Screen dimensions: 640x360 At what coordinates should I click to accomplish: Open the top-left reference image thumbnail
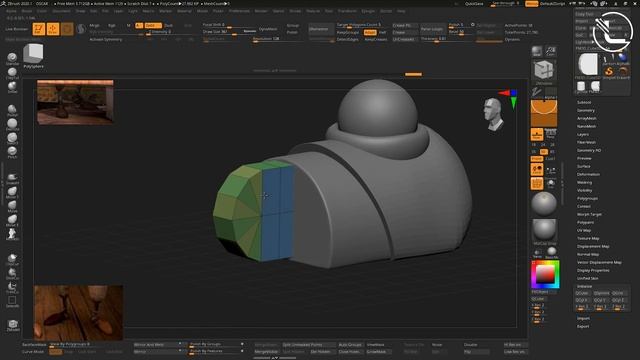[x=75, y=102]
